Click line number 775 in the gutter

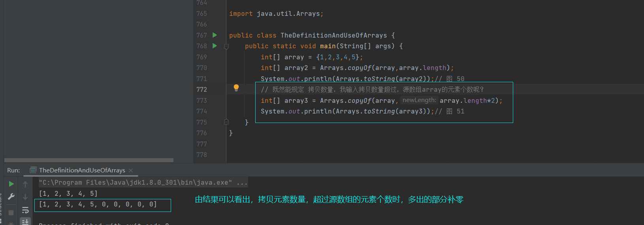[201, 122]
